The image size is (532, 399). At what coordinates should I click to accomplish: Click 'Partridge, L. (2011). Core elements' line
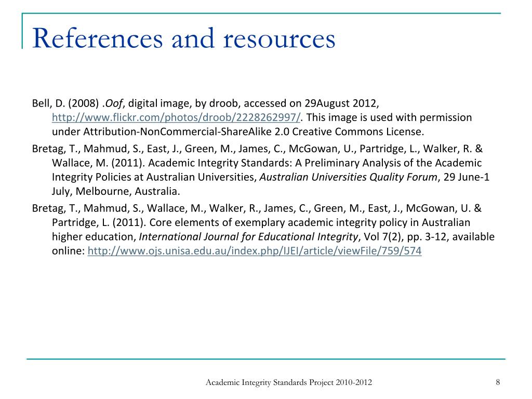coord(261,222)
